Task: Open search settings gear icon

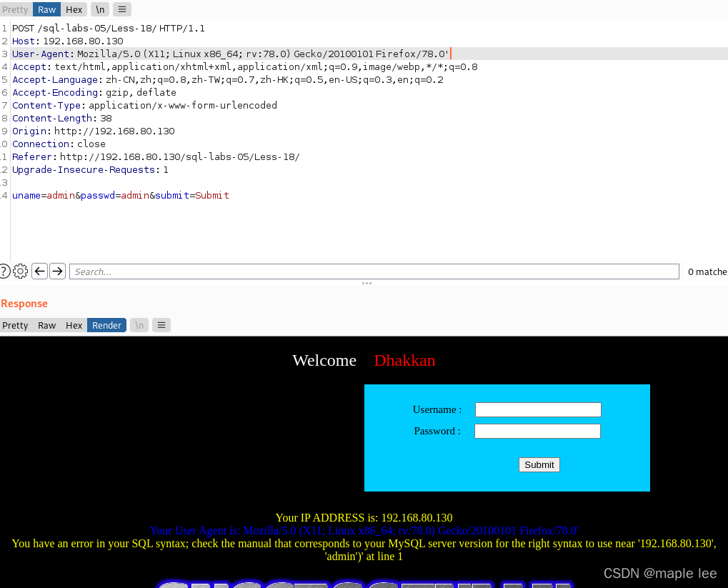Action: point(21,271)
